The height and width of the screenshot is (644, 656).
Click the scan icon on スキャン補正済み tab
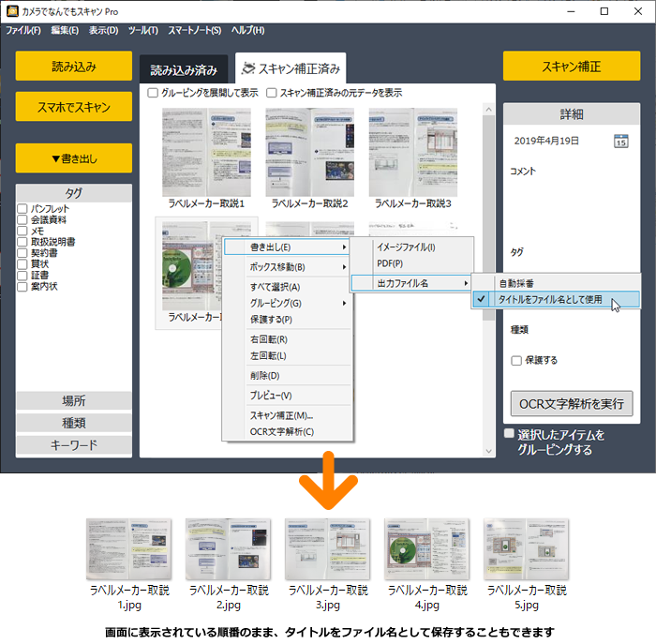coord(246,68)
